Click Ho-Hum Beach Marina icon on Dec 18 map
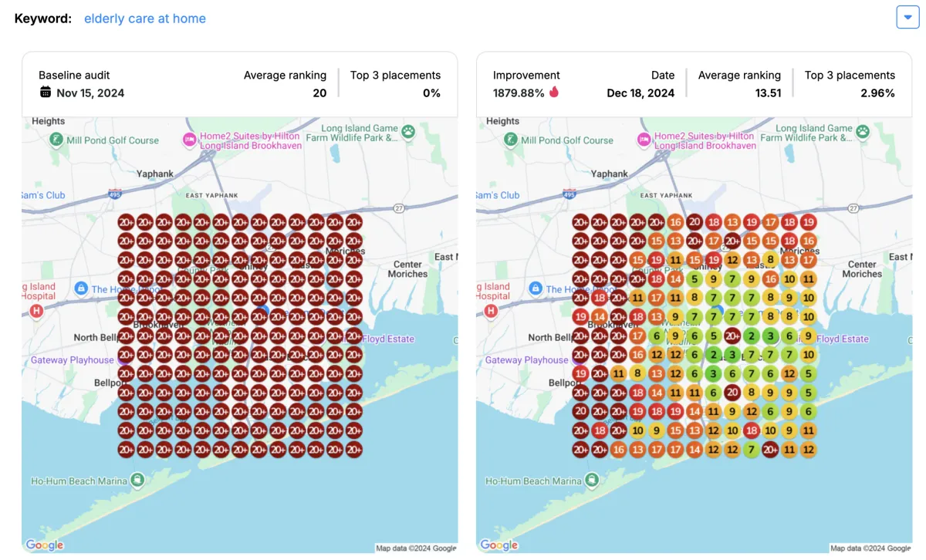Screen dimensions: 926x560 click(x=592, y=481)
